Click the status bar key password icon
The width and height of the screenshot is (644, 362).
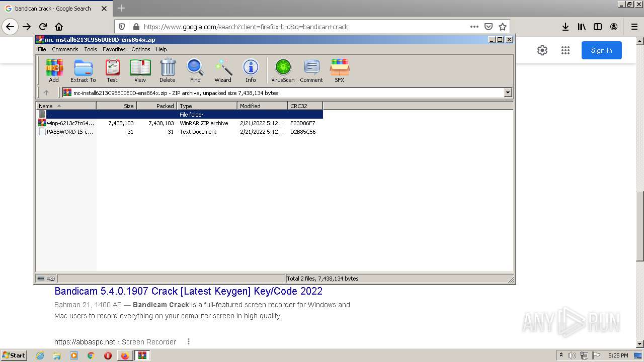[x=51, y=279]
